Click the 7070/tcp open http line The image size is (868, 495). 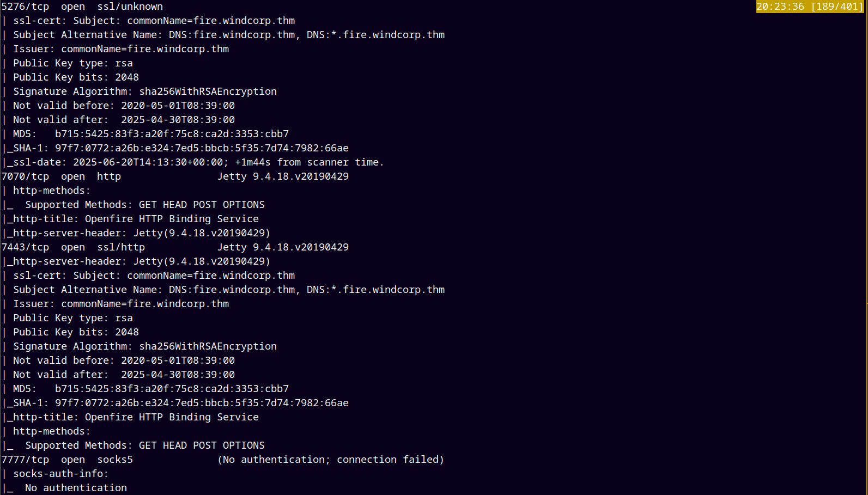click(175, 176)
